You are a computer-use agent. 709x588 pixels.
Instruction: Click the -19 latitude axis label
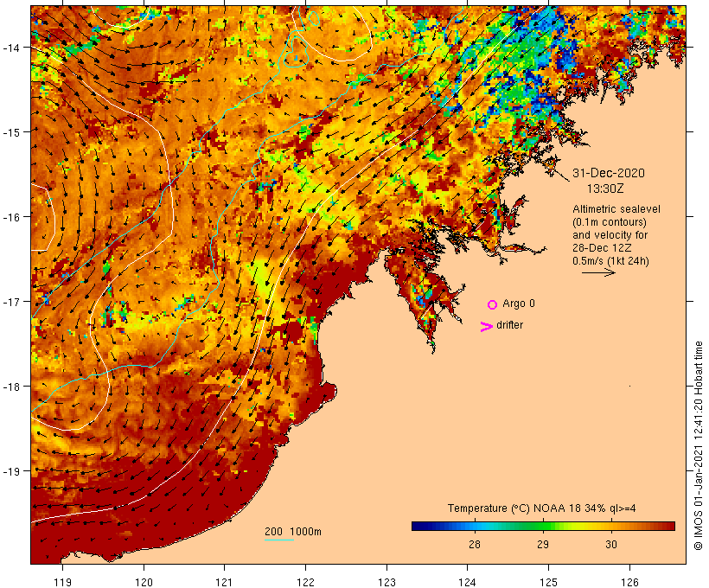pyautogui.click(x=11, y=471)
